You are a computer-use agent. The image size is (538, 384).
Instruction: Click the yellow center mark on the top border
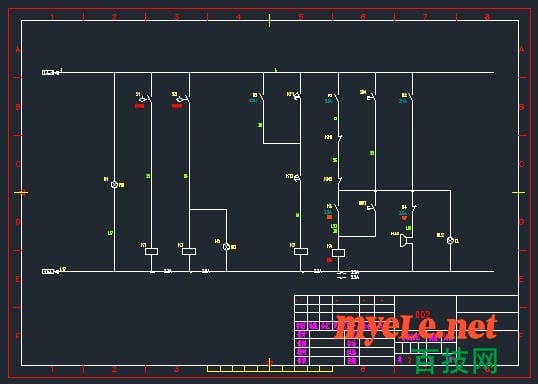tap(269, 20)
